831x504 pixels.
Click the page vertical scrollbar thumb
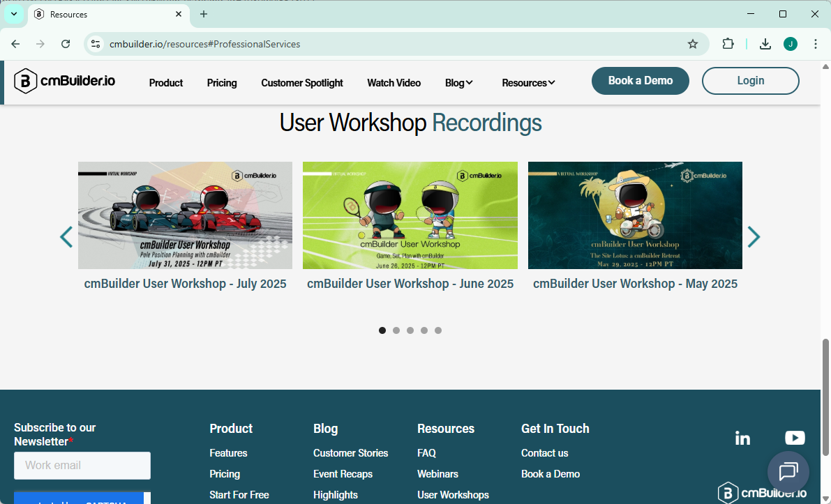(825, 397)
